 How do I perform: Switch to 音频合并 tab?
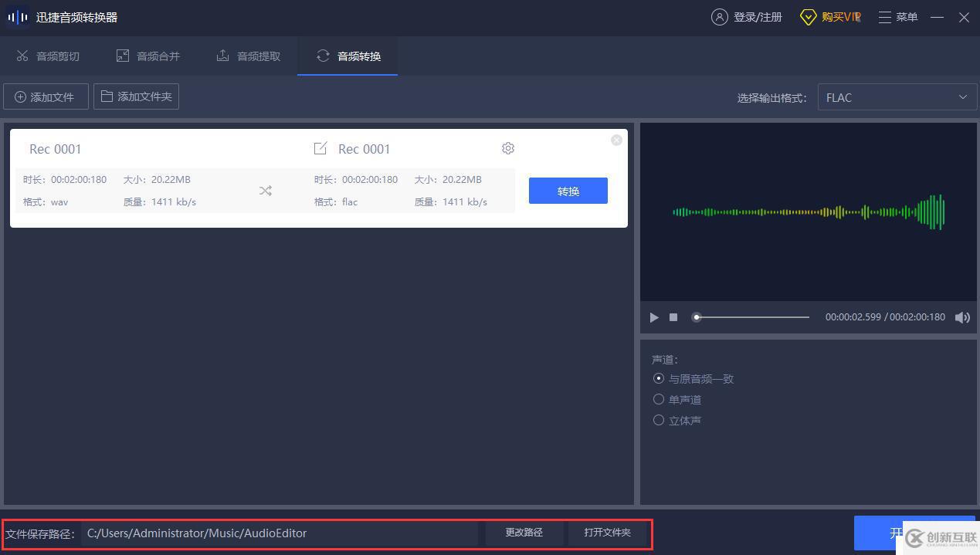point(148,56)
